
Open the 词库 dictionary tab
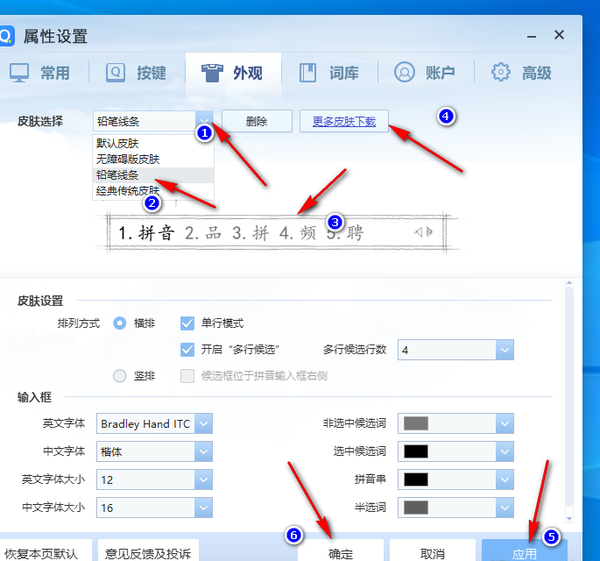[x=330, y=73]
